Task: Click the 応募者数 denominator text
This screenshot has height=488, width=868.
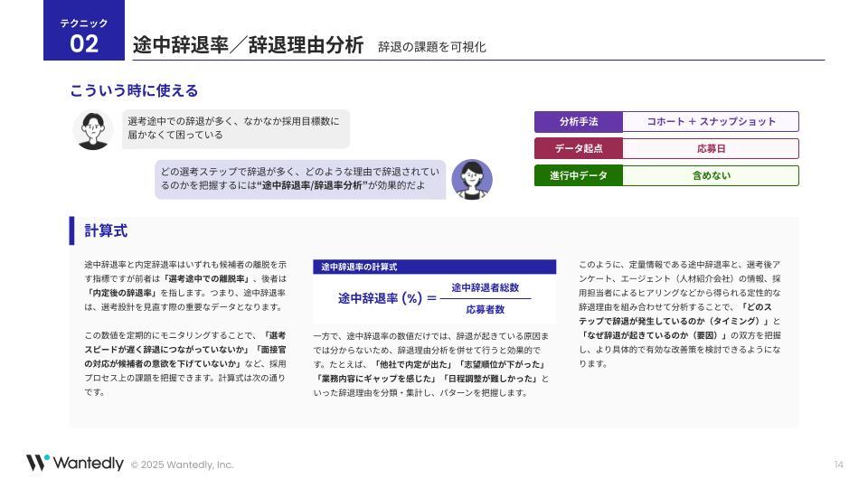Action: pyautogui.click(x=485, y=309)
